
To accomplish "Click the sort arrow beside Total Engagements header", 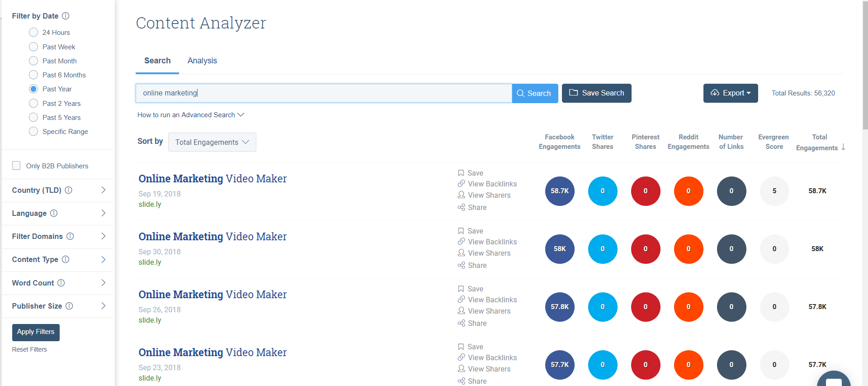I will pyautogui.click(x=844, y=147).
